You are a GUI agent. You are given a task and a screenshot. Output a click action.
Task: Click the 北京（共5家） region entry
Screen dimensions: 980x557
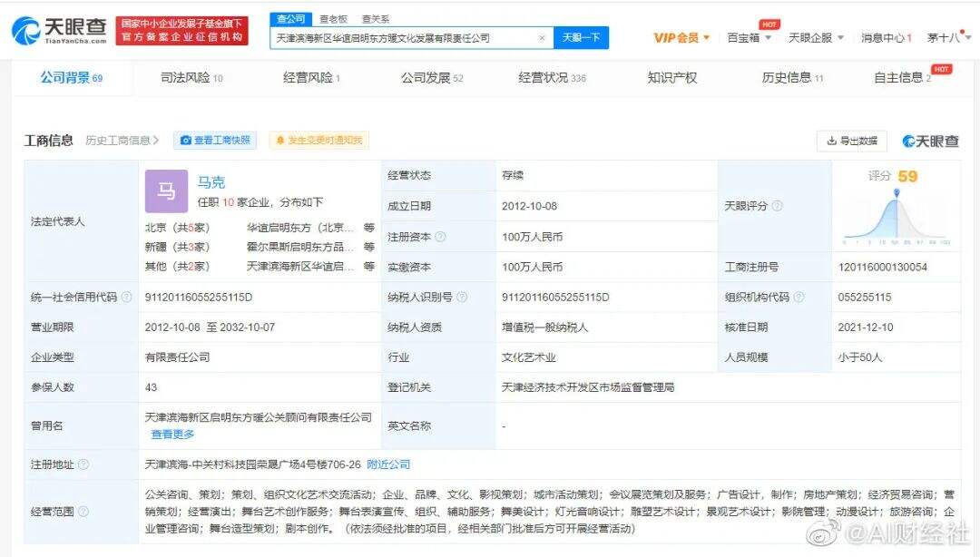point(178,228)
